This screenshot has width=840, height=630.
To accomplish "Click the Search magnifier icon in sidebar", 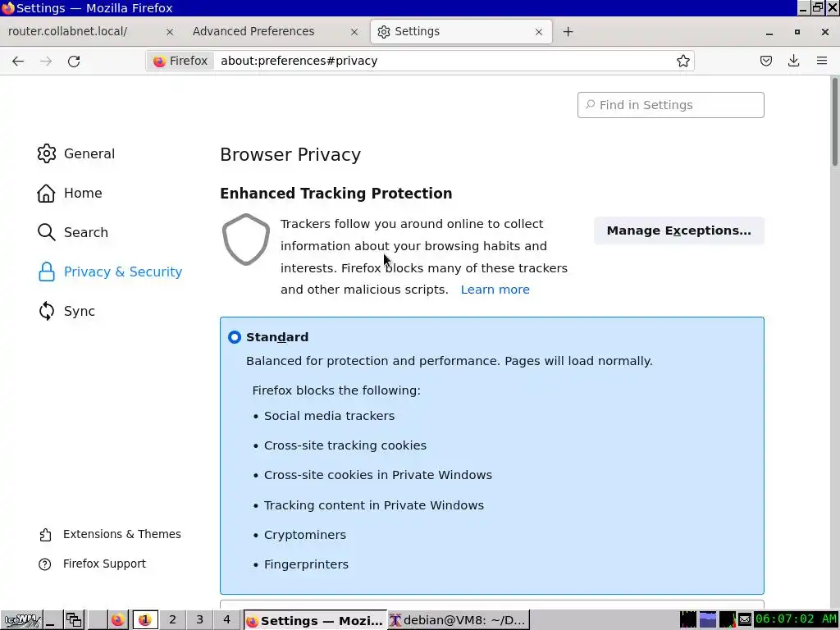I will (47, 232).
